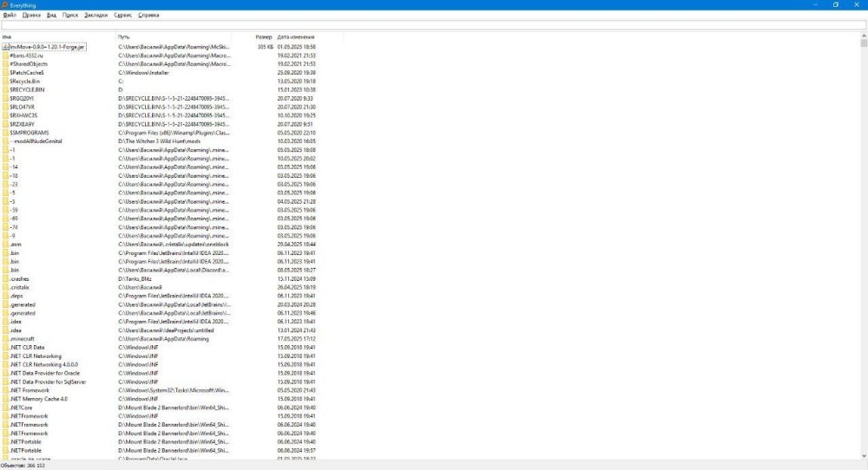Click the D:\Tanks_Blitz path cell
The height and width of the screenshot is (470, 868).
[x=135, y=278]
